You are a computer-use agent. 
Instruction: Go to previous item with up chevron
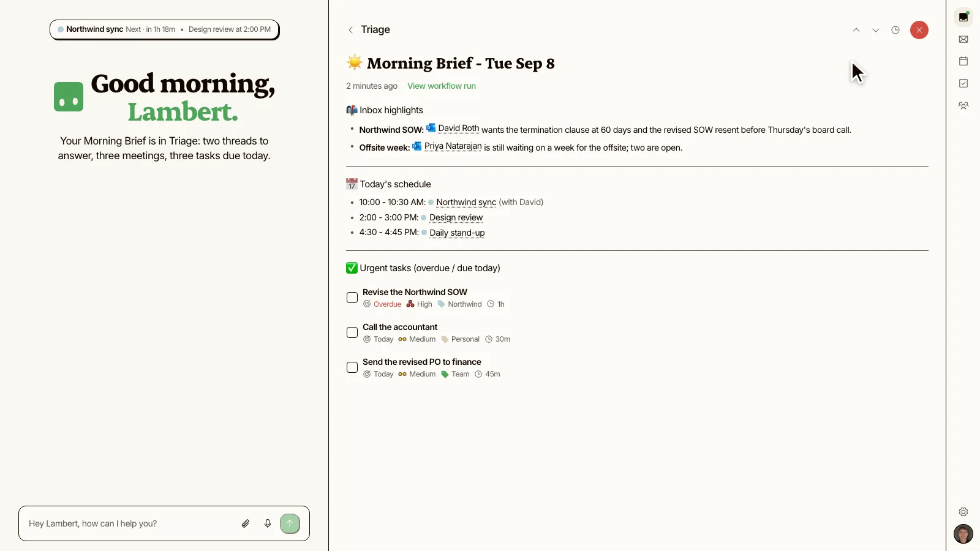pyautogui.click(x=856, y=30)
